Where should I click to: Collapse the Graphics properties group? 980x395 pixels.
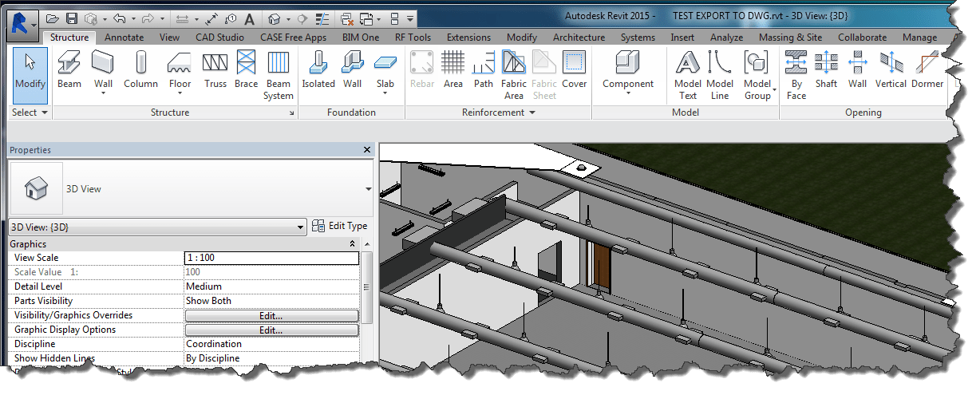(353, 244)
